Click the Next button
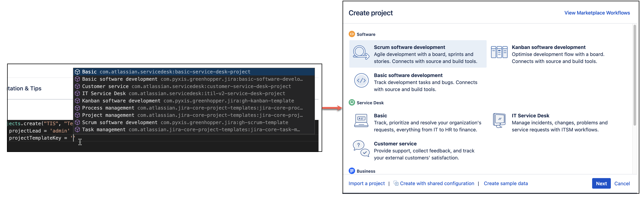 click(601, 184)
